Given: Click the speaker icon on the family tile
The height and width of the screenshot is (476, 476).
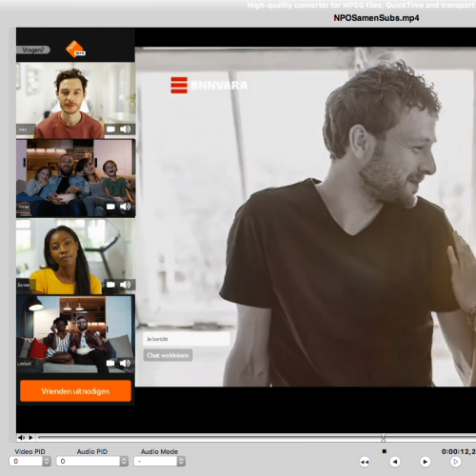Looking at the screenshot, I should (125, 207).
